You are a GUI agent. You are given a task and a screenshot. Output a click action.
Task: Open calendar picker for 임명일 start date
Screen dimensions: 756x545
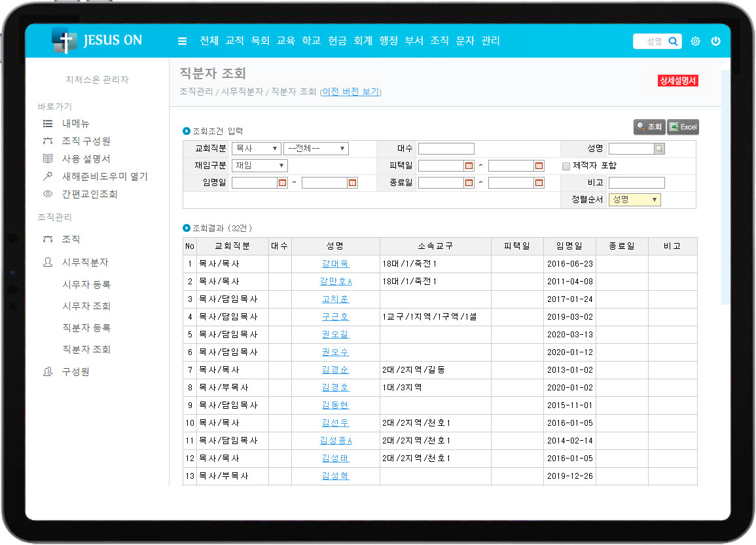[x=283, y=183]
